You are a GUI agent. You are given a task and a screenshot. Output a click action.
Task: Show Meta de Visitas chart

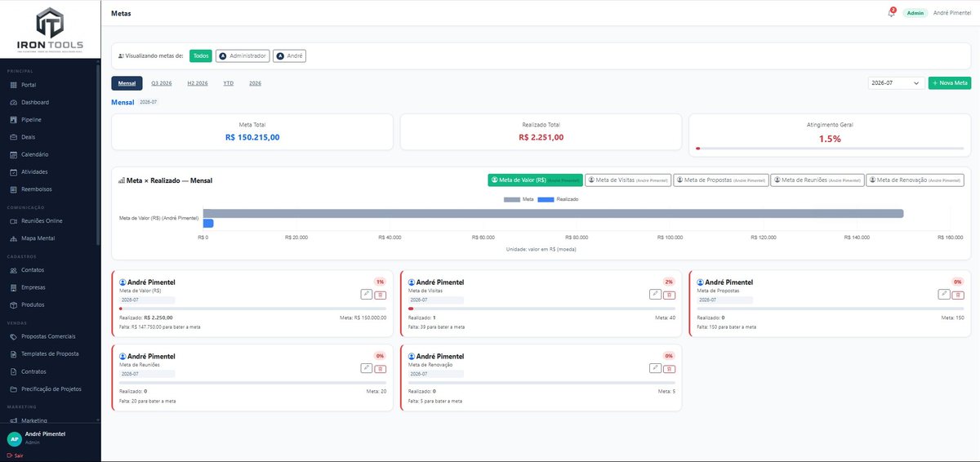click(x=630, y=180)
